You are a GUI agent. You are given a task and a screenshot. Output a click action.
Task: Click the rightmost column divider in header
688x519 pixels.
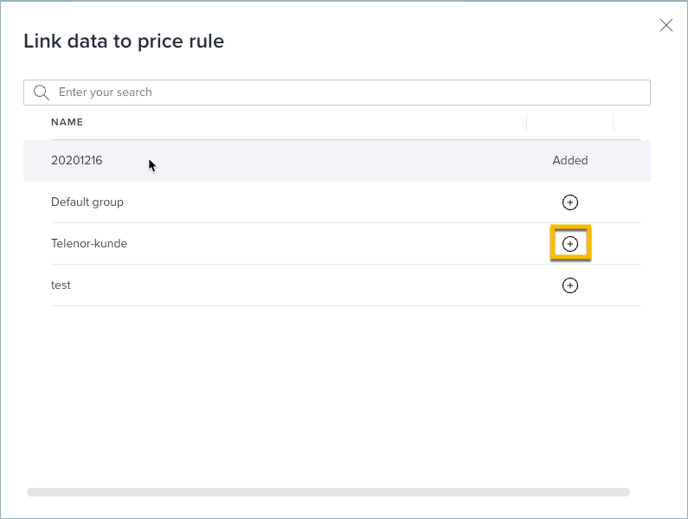coord(613,122)
